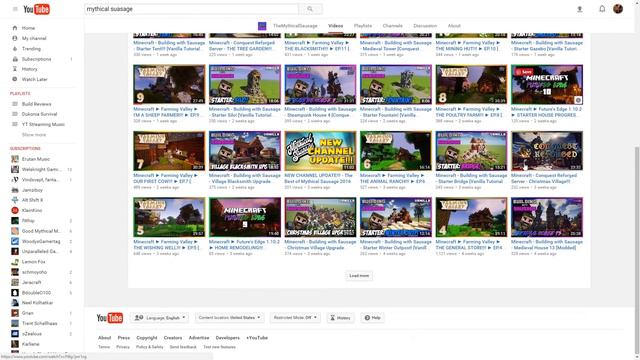Click the History hourglass icon in the sidebar
640x360 pixels.
tap(15, 69)
